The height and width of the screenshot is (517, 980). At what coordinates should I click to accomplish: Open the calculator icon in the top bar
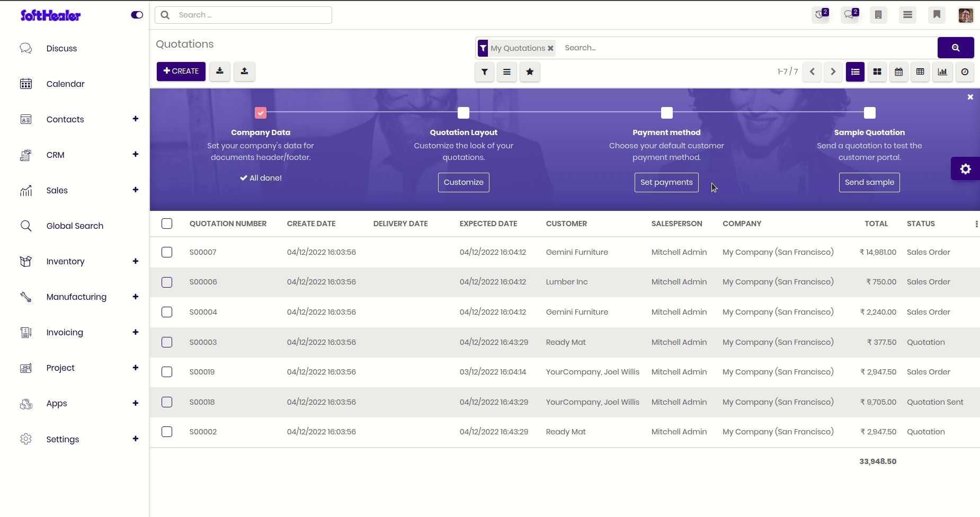coord(878,15)
